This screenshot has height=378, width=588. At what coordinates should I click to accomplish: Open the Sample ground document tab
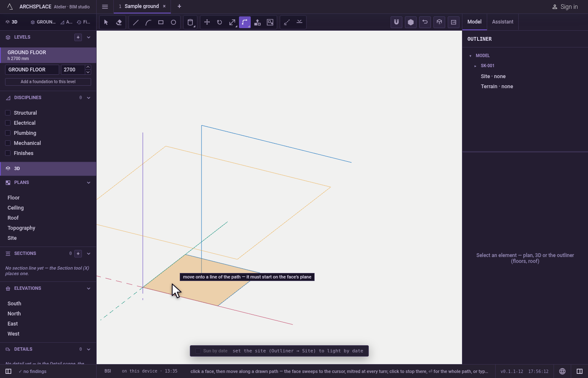tap(142, 6)
